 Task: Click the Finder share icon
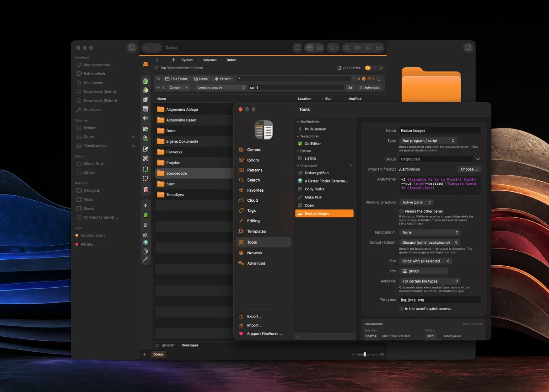tap(347, 48)
